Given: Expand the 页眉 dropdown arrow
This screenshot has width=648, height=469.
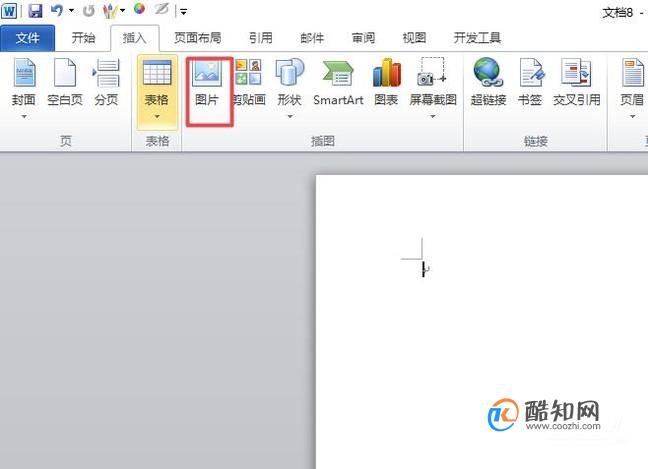Looking at the screenshot, I should (x=632, y=117).
